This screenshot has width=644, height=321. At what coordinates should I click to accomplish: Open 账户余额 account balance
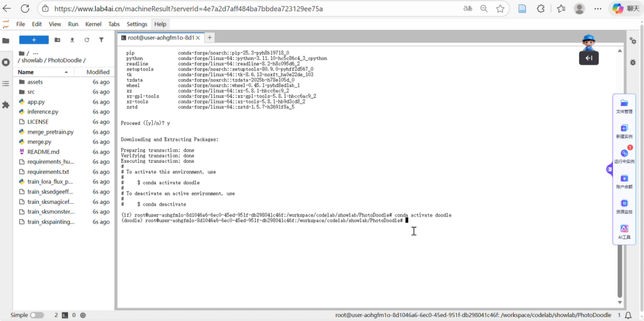tap(624, 182)
